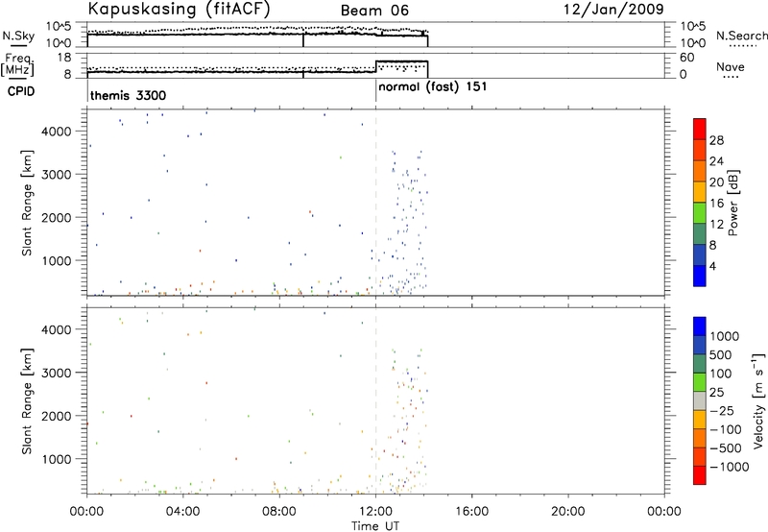Click the N.Search legend label

(x=741, y=36)
